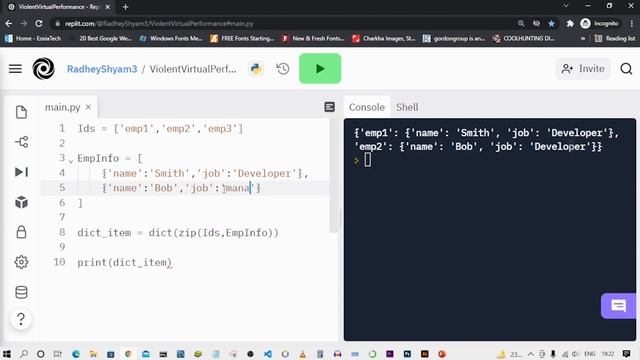Run the code with the green play button
The image size is (640, 360).
(x=320, y=69)
